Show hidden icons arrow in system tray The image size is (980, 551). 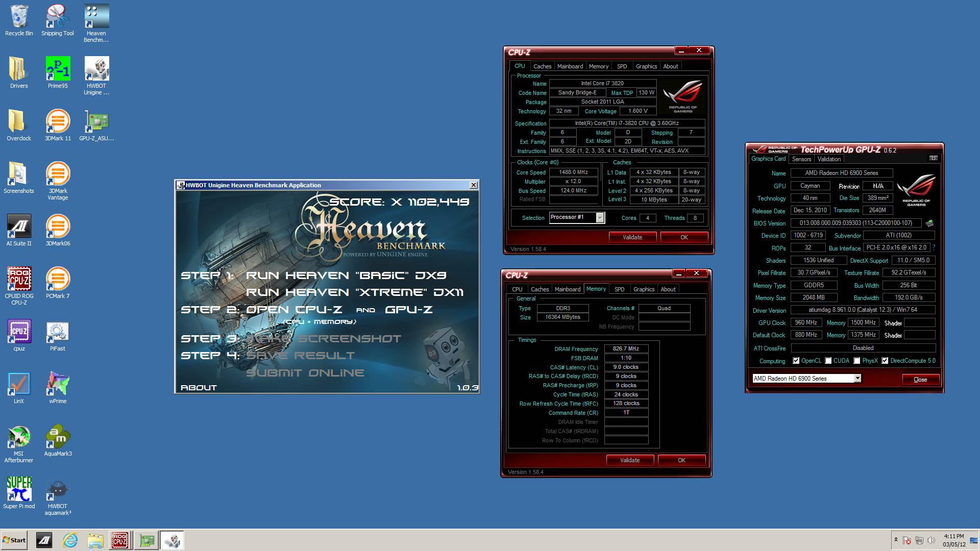tap(895, 540)
